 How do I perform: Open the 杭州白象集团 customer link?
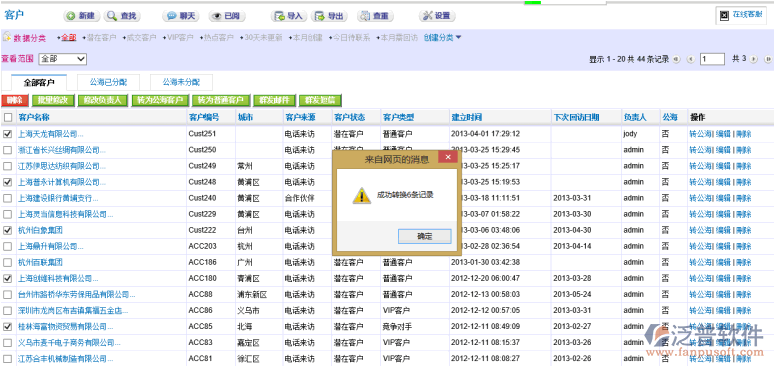point(40,230)
